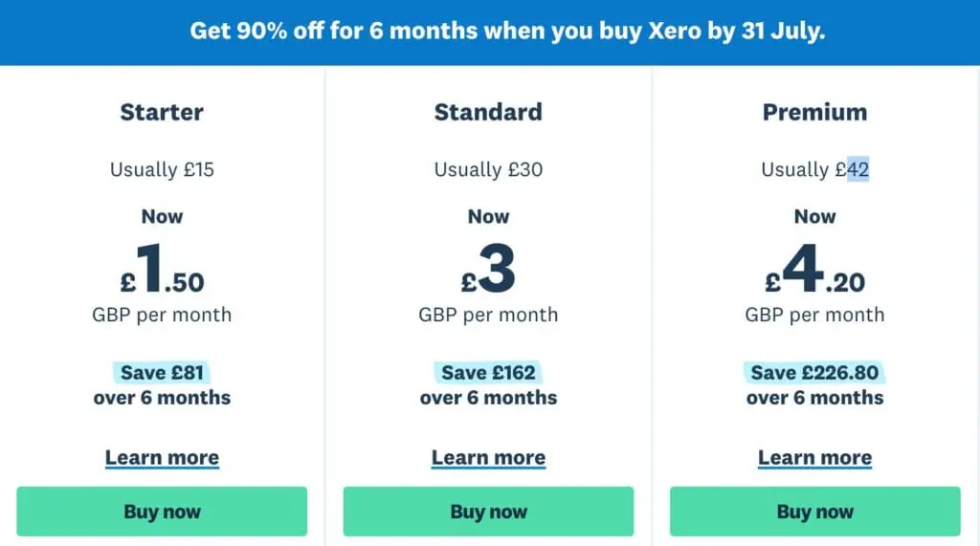Click 'GBP per month' under Starter price
The height and width of the screenshot is (546, 980).
[162, 315]
